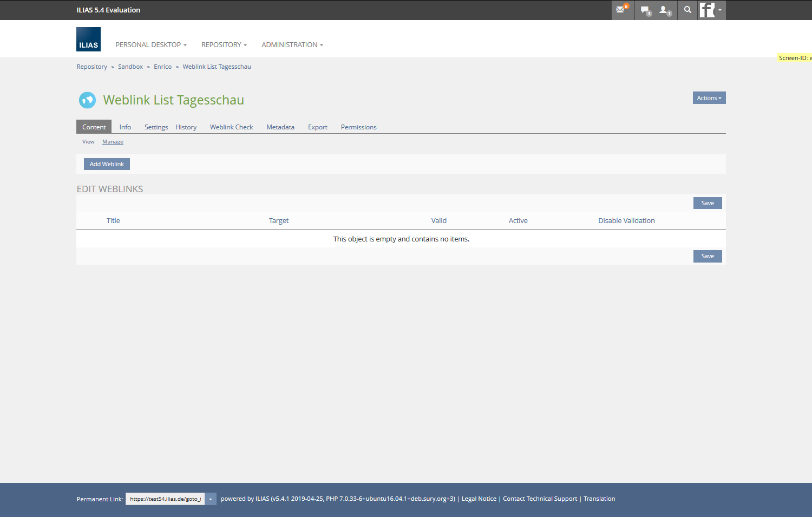Viewport: 812px width, 517px height.
Task: Click the Weblink List object icon
Action: (x=87, y=100)
